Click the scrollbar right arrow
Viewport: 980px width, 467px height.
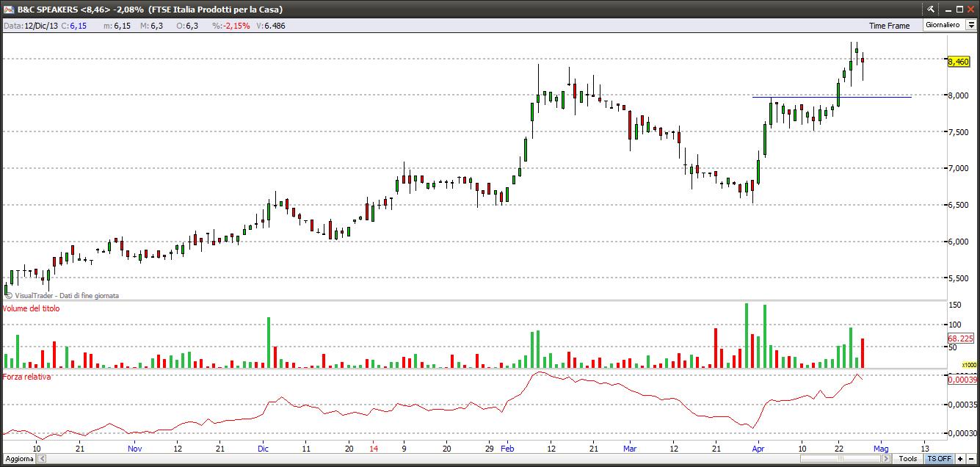pos(886,459)
